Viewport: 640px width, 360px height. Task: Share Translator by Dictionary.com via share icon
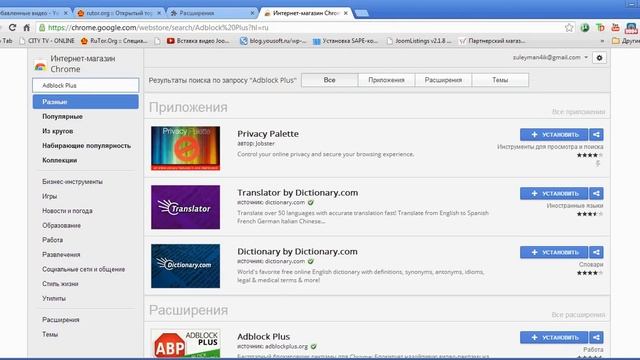pyautogui.click(x=596, y=193)
